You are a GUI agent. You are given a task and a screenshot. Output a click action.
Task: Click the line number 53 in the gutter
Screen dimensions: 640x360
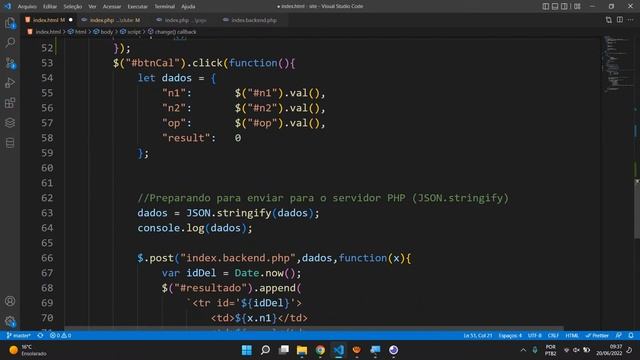coord(47,63)
